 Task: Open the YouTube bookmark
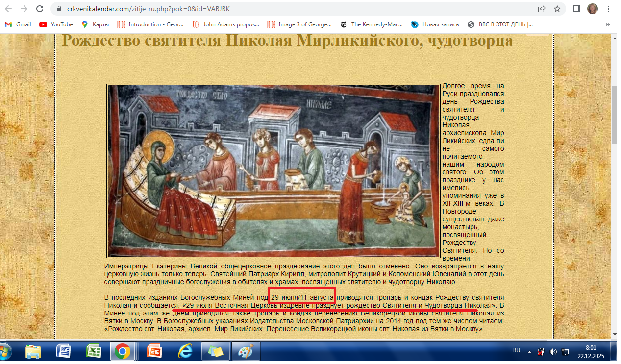pyautogui.click(x=56, y=24)
